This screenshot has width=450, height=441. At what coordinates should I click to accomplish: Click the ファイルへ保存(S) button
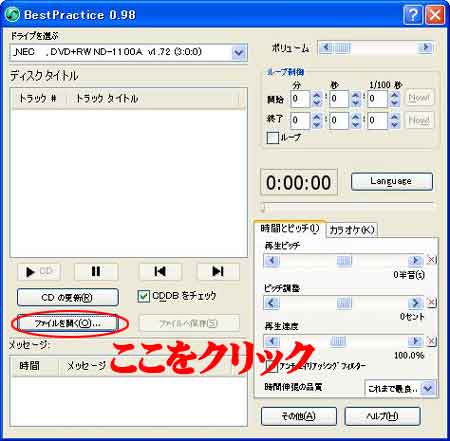pos(189,323)
